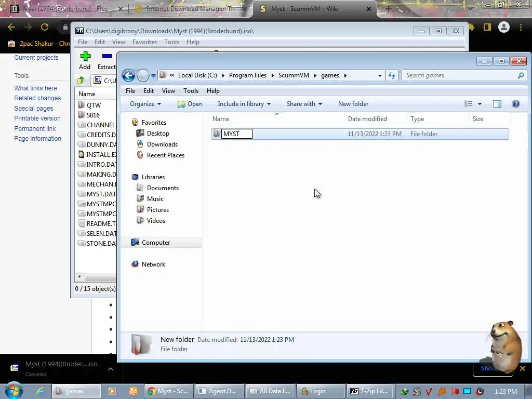Switch to Myst Chrome taskbar button
The width and height of the screenshot is (532, 399).
point(169,391)
